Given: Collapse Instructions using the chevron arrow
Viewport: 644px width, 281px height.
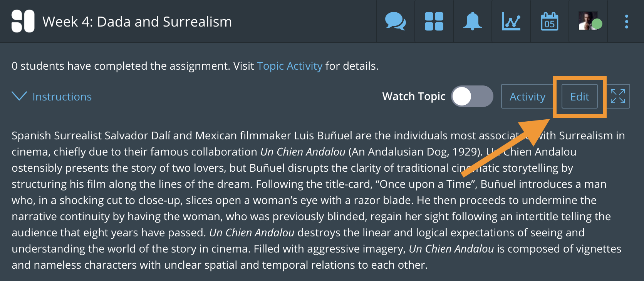Looking at the screenshot, I should (x=19, y=96).
